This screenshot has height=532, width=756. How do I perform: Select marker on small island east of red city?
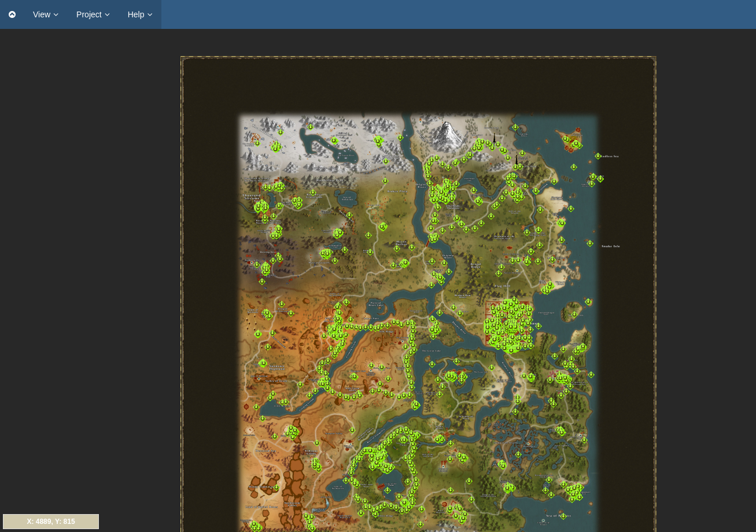[574, 315]
